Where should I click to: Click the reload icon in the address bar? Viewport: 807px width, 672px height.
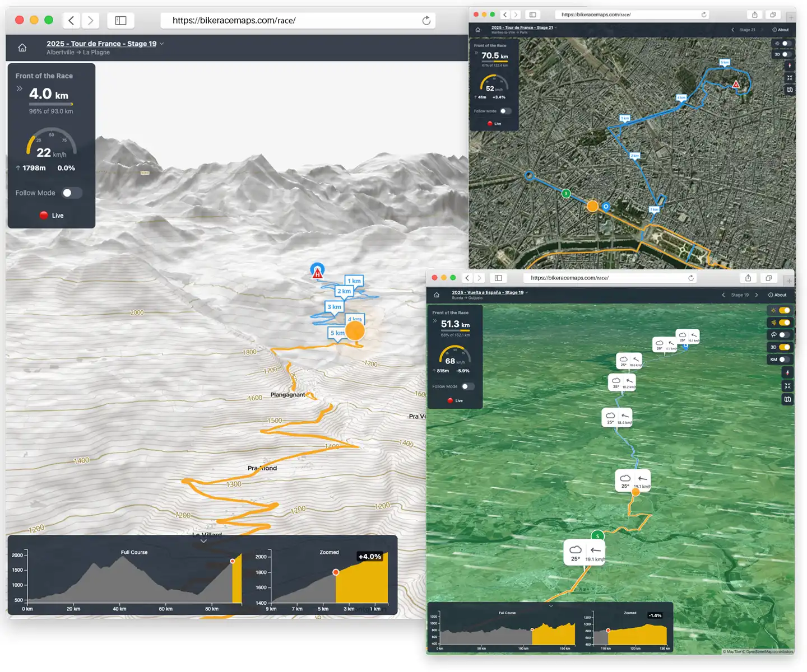pyautogui.click(x=426, y=20)
